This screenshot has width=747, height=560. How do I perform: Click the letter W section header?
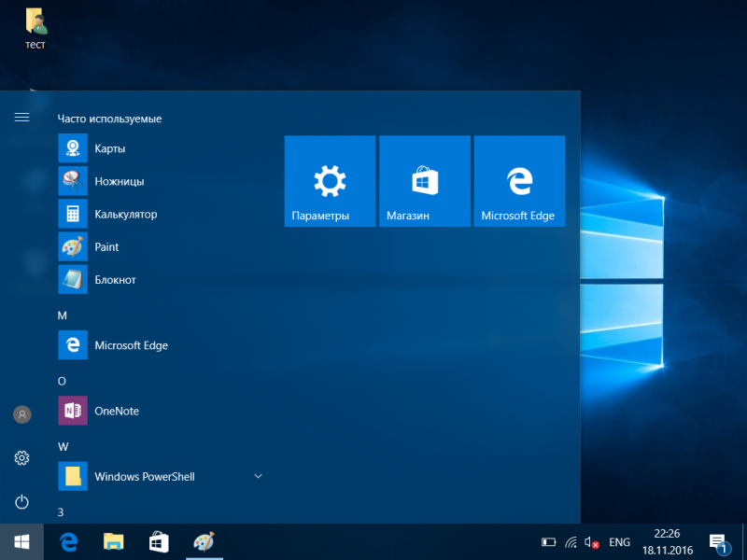pyautogui.click(x=63, y=447)
